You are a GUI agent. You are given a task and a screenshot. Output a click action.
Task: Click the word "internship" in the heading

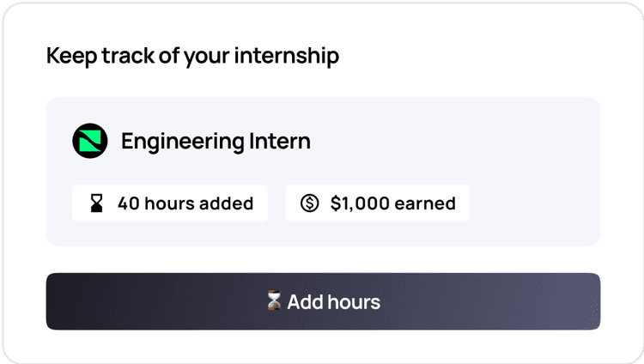(x=287, y=56)
